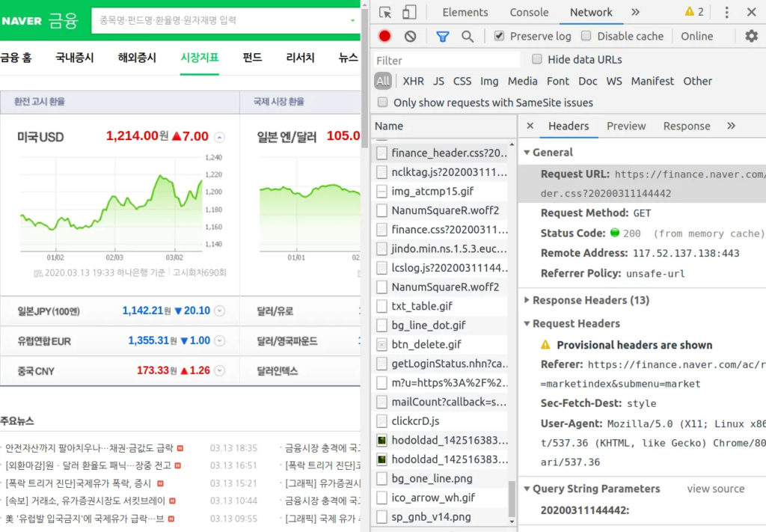Expand the 유럽연합 EUR row arrow
This screenshot has width=766, height=532.
(220, 340)
